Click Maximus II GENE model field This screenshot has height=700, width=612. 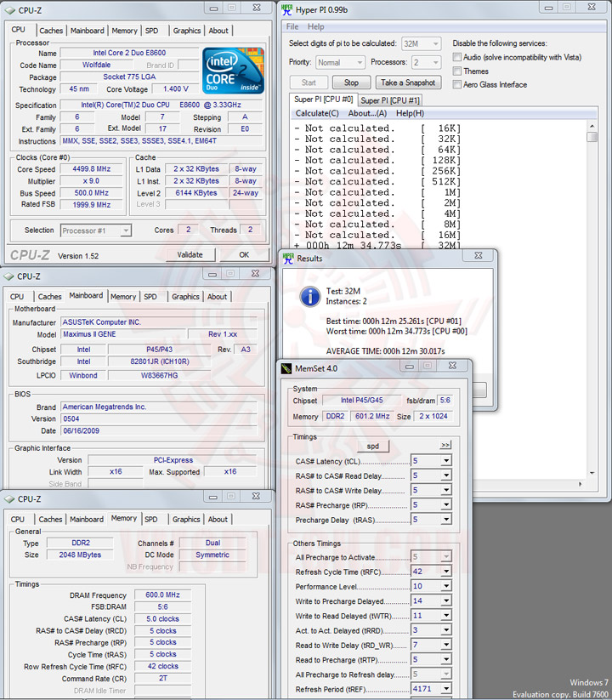(x=123, y=334)
